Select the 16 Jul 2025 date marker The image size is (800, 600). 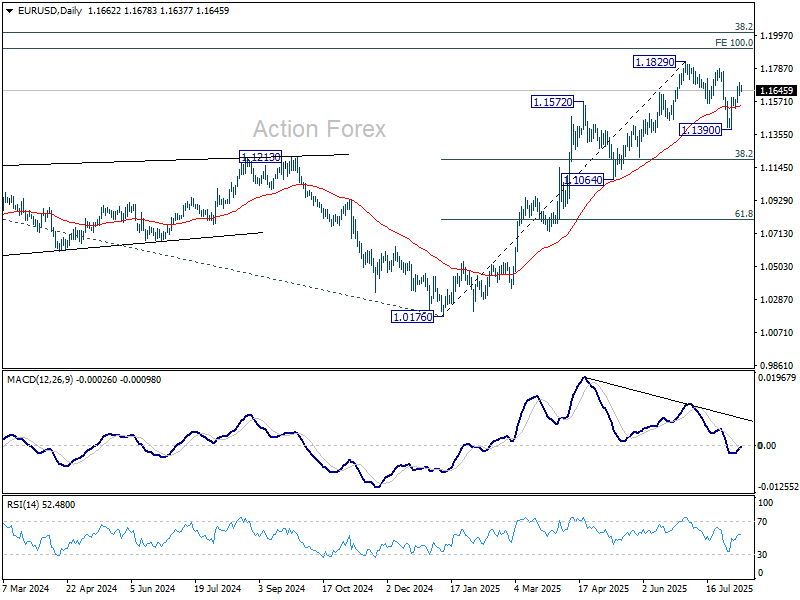coord(730,591)
